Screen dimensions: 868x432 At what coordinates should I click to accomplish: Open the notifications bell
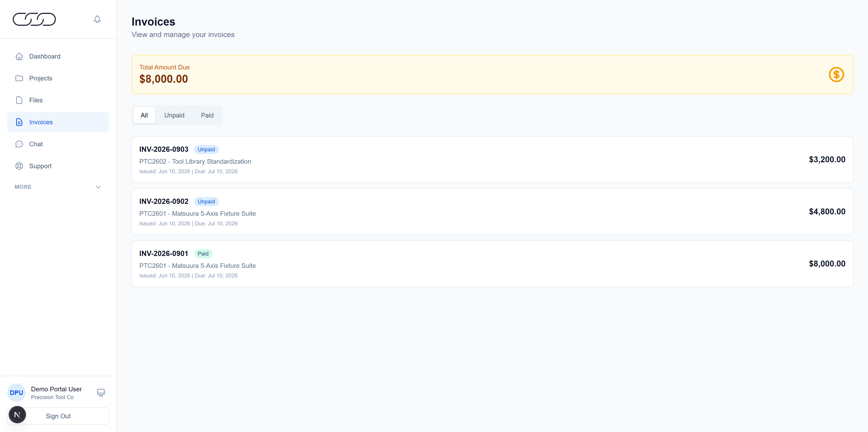click(x=97, y=19)
